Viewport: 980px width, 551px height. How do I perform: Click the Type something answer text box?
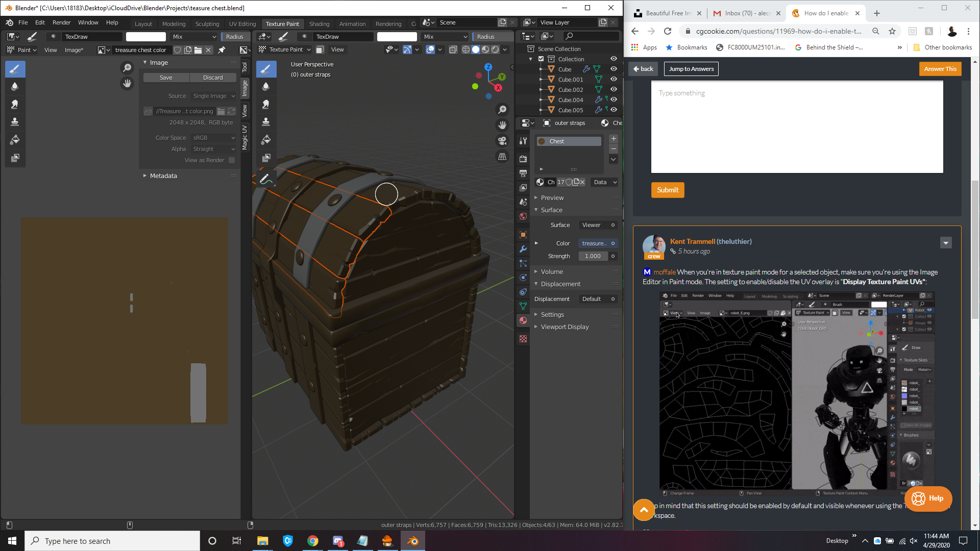tap(797, 128)
